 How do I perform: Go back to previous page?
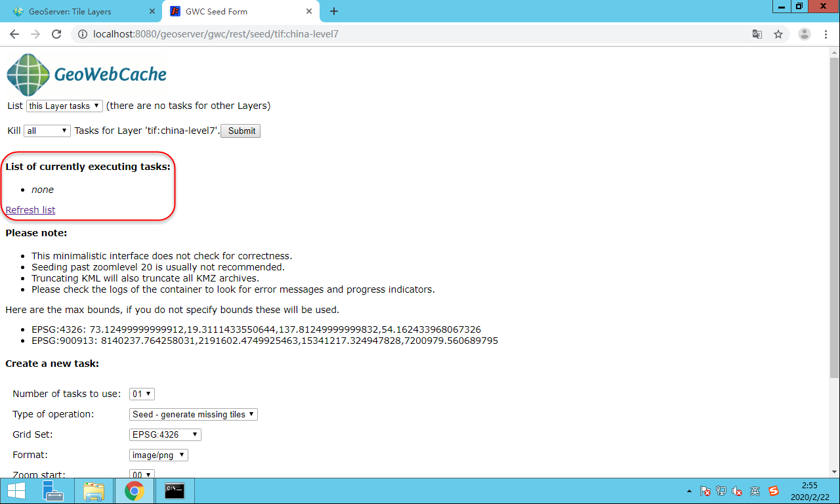(x=14, y=34)
